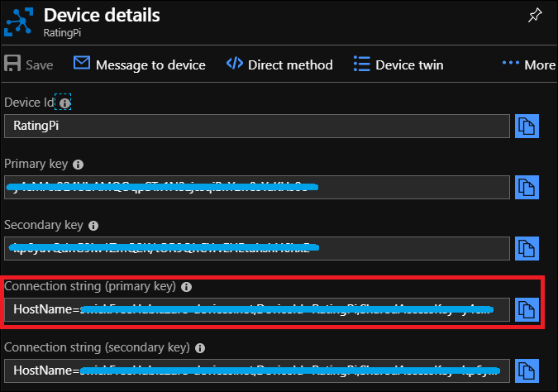Image resolution: width=558 pixels, height=392 pixels.
Task: Select the Primary key field
Action: (x=256, y=187)
